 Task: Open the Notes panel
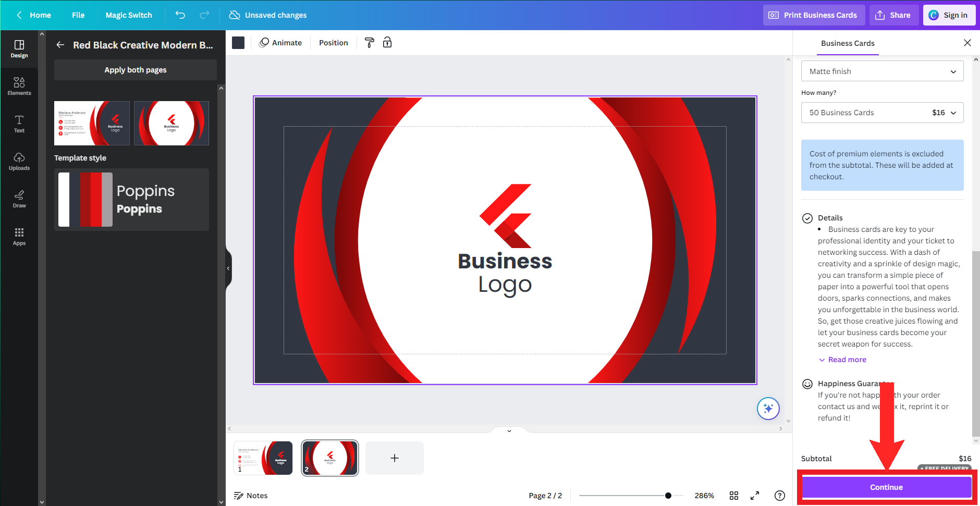coord(251,496)
